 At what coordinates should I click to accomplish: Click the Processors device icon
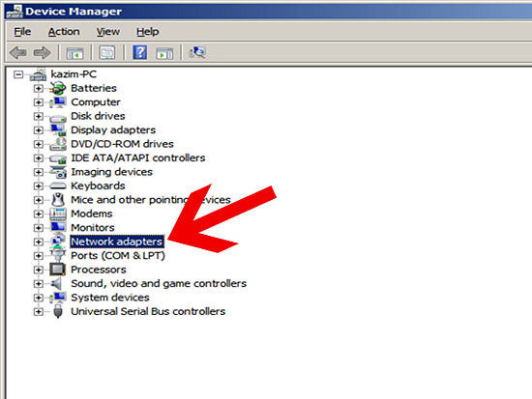click(58, 270)
